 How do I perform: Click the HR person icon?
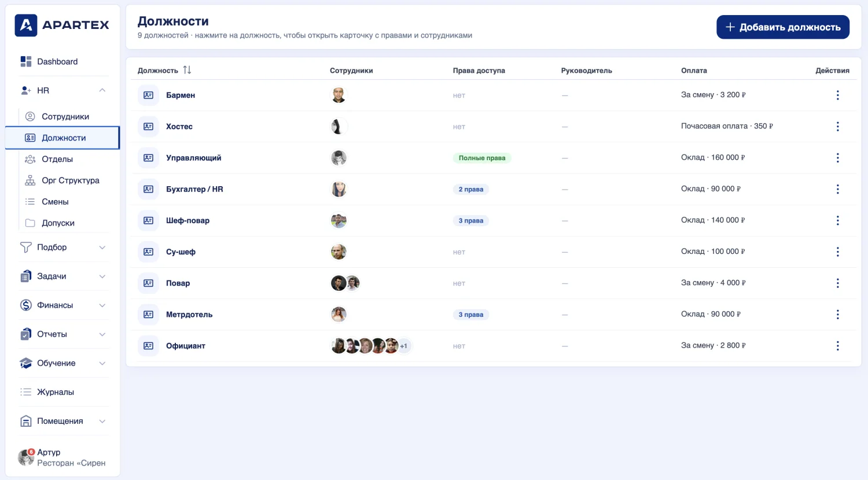click(x=26, y=90)
